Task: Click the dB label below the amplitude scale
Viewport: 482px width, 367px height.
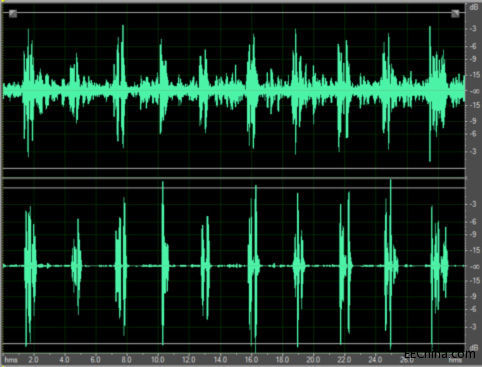Action: point(473,348)
